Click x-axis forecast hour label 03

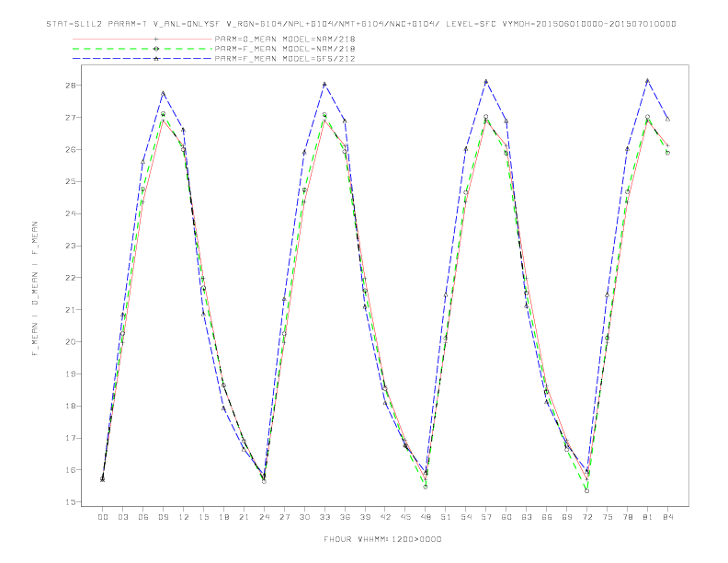(x=122, y=517)
